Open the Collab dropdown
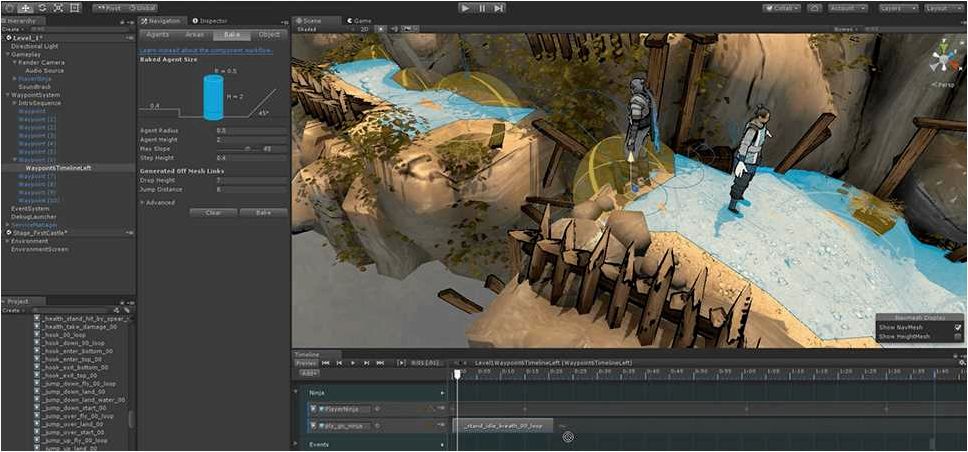The image size is (968, 452). pyautogui.click(x=781, y=8)
